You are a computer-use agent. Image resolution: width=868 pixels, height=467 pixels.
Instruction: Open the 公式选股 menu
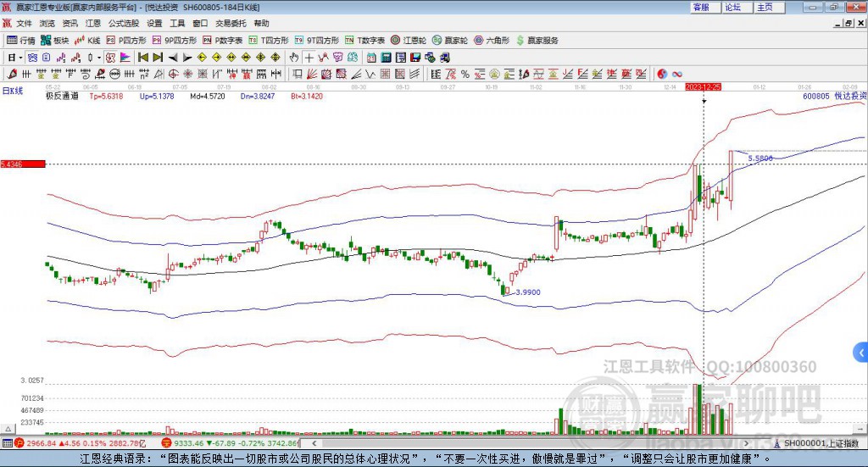(124, 23)
